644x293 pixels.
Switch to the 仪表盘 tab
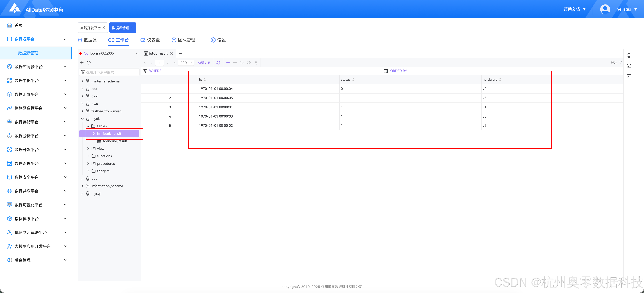click(150, 40)
